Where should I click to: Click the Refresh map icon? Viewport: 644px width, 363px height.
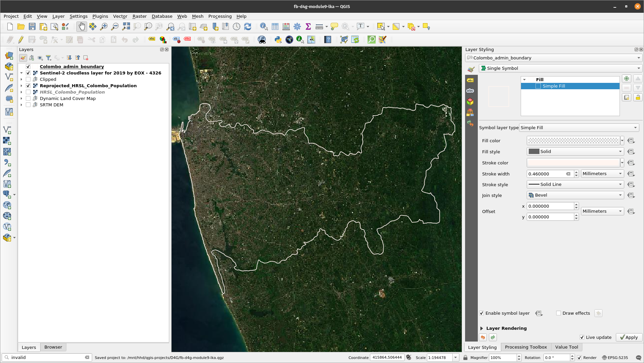248,27
